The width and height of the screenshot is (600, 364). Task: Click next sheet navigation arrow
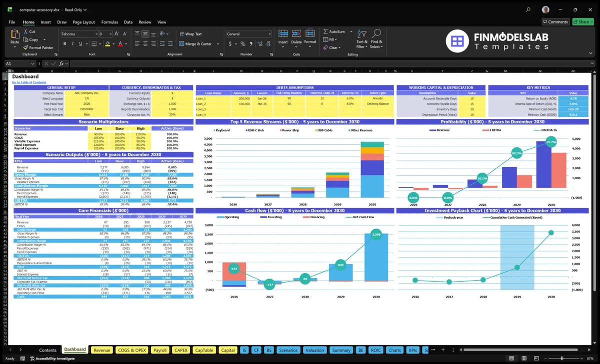point(20,350)
